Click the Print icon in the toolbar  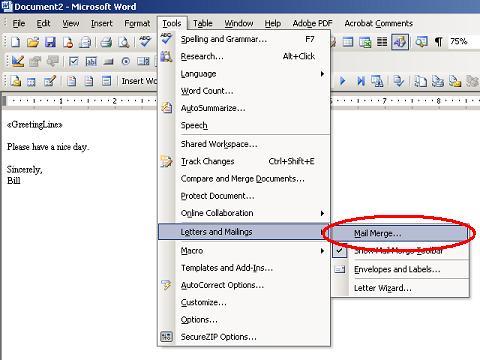coord(106,42)
